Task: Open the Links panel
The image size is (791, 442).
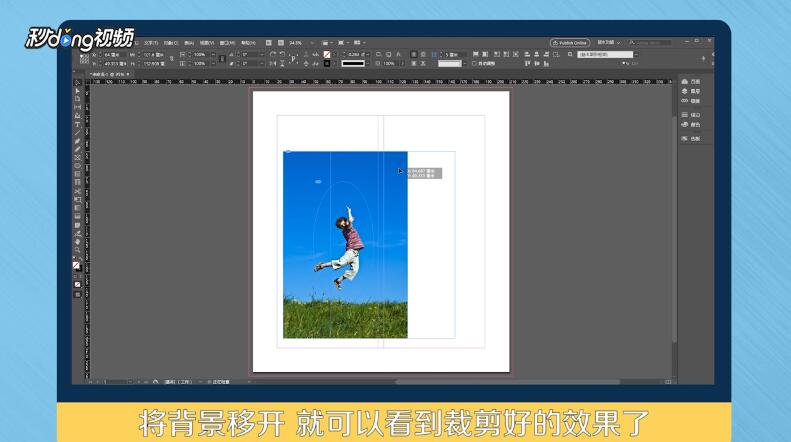Action: click(x=691, y=101)
